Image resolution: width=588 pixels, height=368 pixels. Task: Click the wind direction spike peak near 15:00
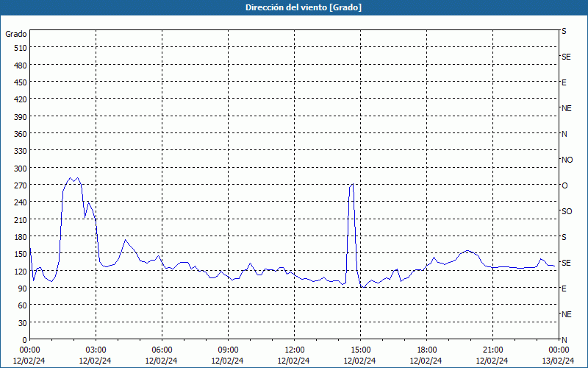(353, 184)
